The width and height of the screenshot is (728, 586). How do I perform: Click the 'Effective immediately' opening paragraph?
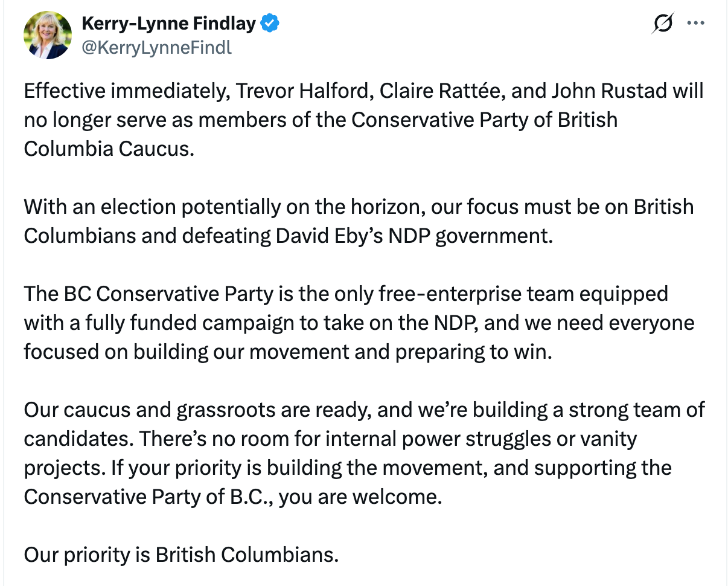coord(364,120)
